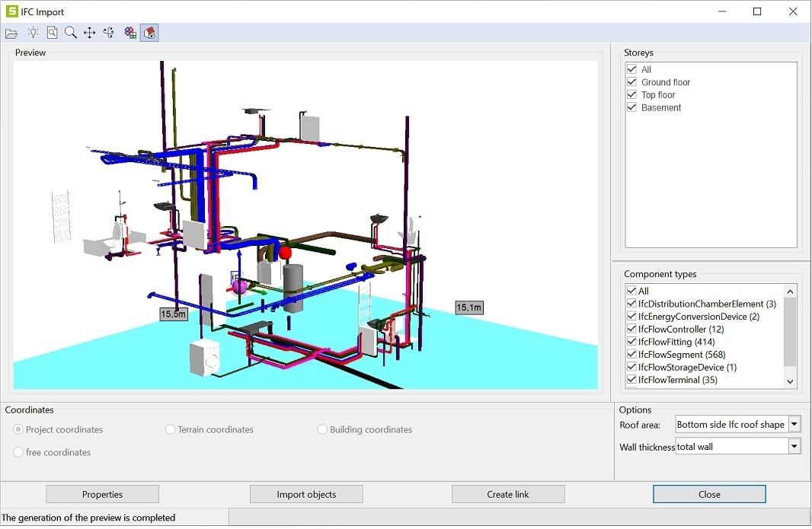Click the status text 'The generation of the preview is completed'
This screenshot has width=812, height=529.
(x=88, y=518)
